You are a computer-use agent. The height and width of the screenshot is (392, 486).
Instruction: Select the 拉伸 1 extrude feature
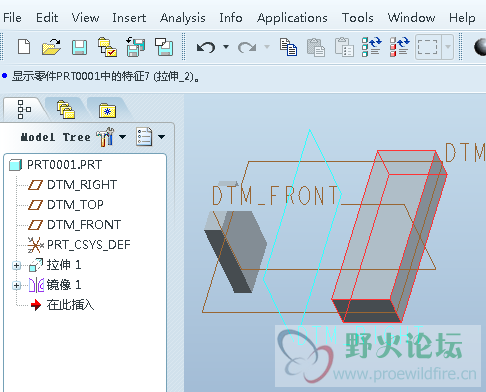click(55, 265)
